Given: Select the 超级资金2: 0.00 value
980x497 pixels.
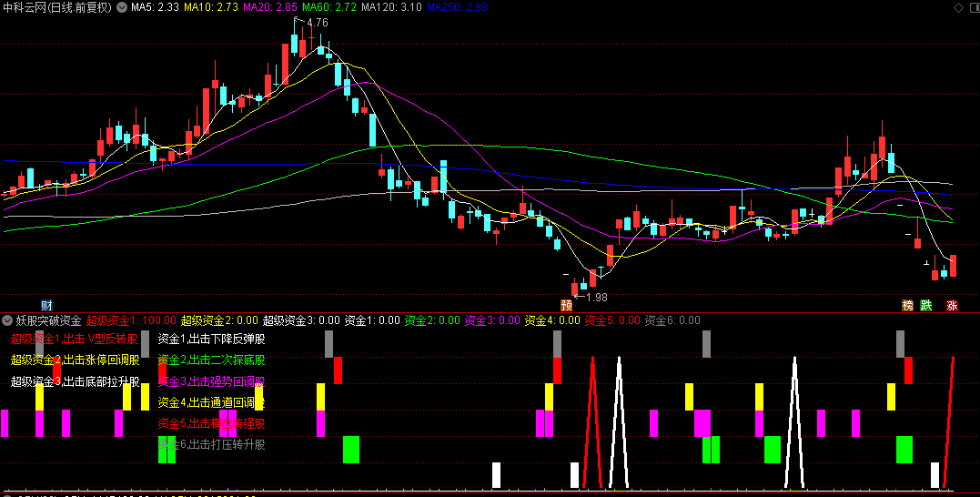Looking at the screenshot, I should (219, 320).
